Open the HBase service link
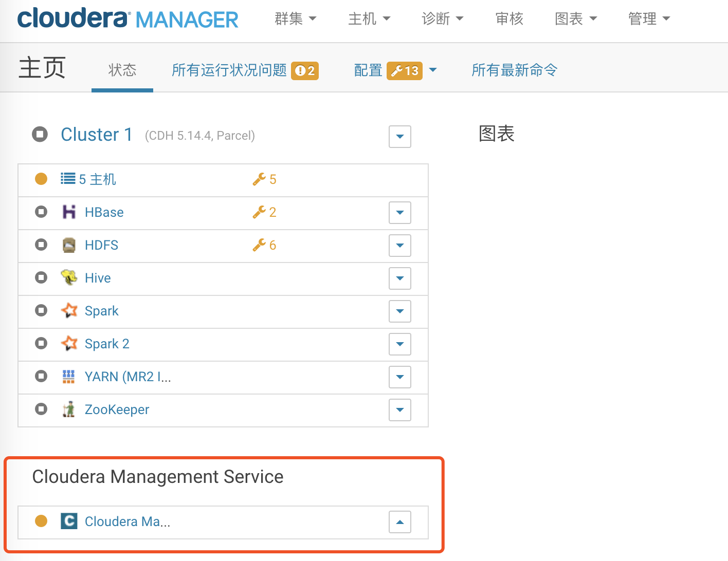728x561 pixels. click(x=104, y=212)
